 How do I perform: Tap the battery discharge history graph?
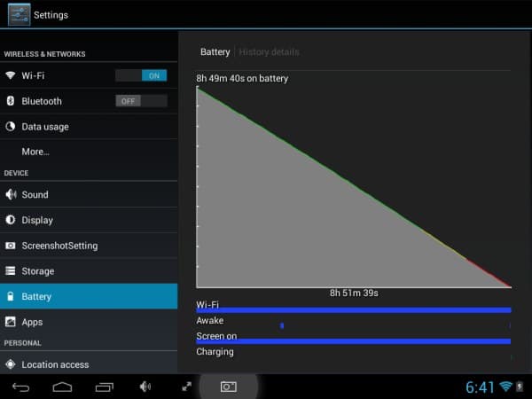coord(354,187)
